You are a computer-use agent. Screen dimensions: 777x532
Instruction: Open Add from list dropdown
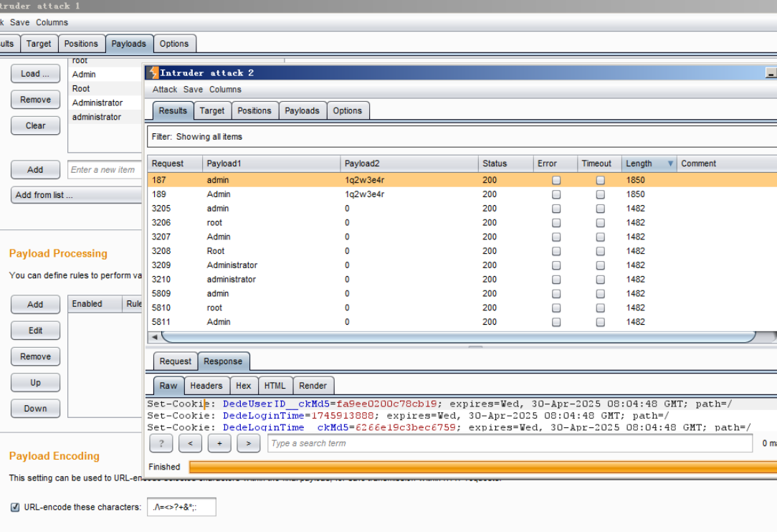tap(76, 195)
